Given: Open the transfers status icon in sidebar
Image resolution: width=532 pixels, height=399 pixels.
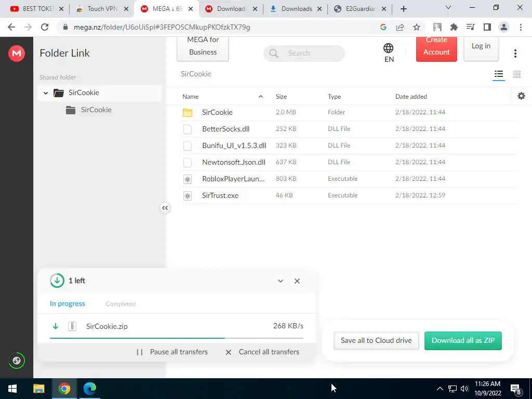Looking at the screenshot, I should (16, 361).
